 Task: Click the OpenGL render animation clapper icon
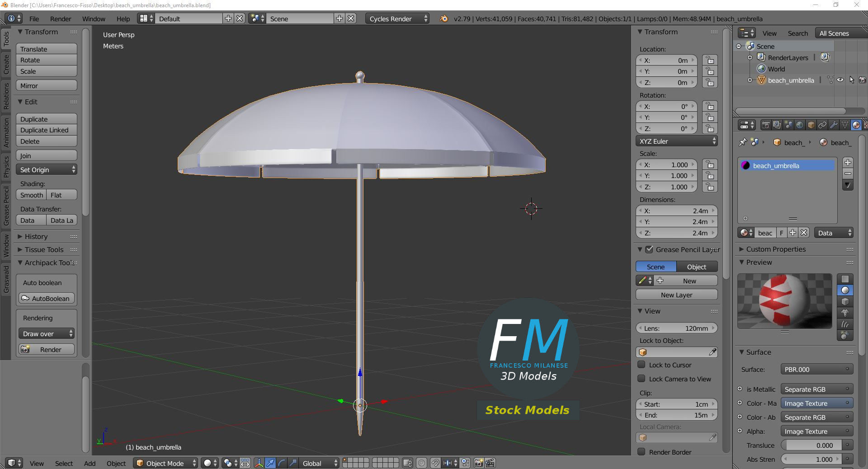click(490, 463)
